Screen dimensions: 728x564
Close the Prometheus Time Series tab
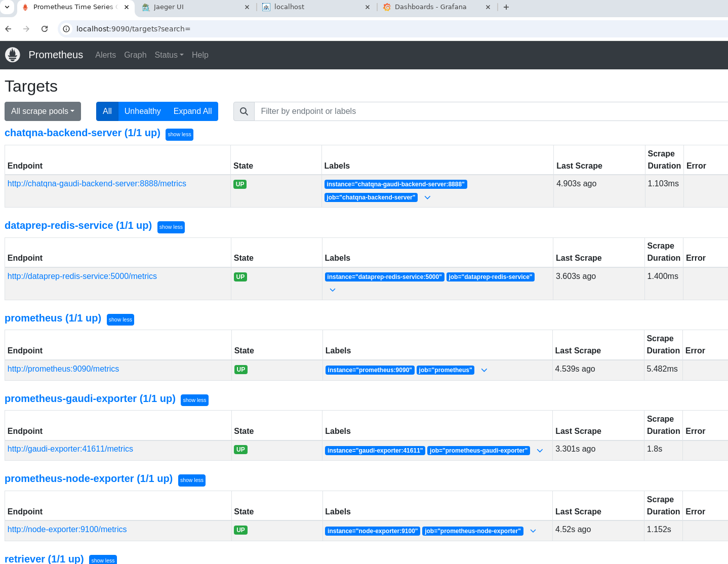pyautogui.click(x=127, y=7)
